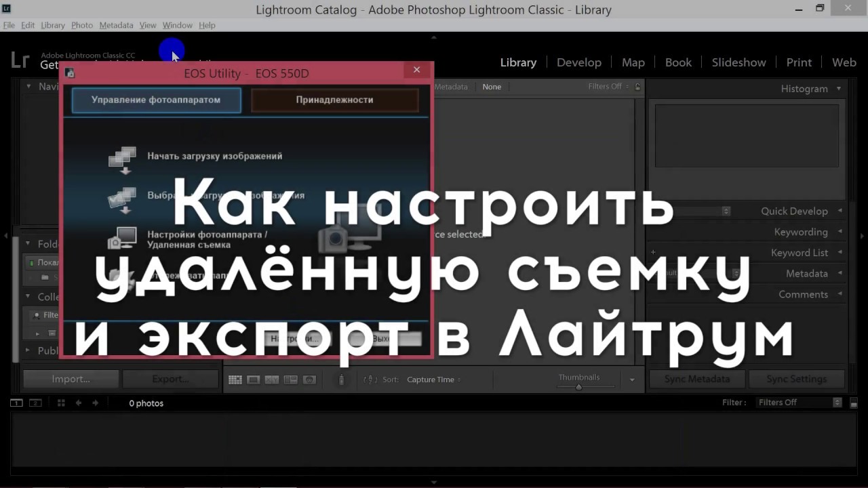Click the Lr logo identity plate
The height and width of the screenshot is (488, 868).
point(20,60)
